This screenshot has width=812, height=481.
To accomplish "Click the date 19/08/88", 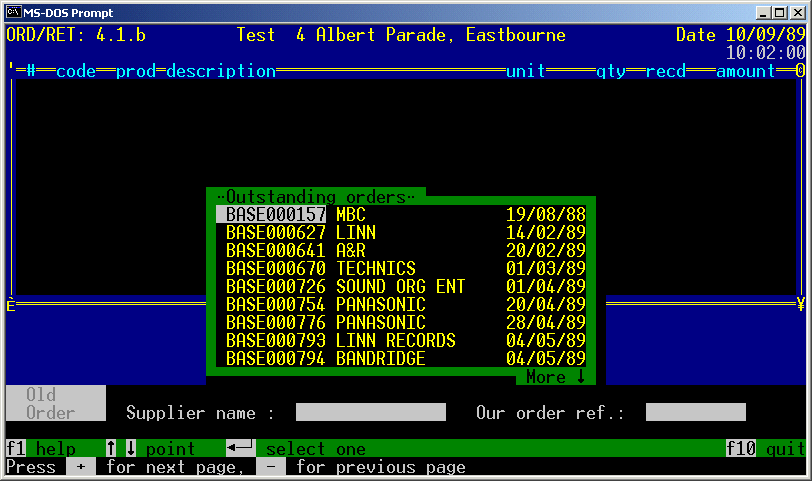I will 546,214.
